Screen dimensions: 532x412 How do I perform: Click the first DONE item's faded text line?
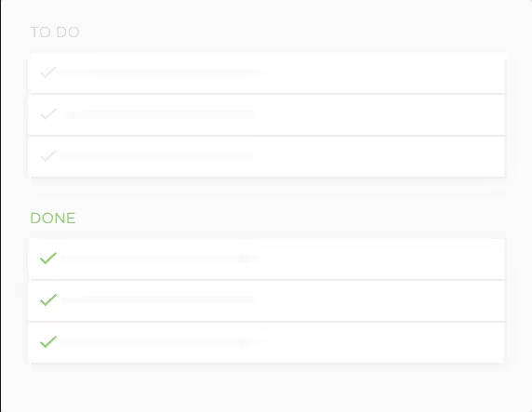pos(160,259)
